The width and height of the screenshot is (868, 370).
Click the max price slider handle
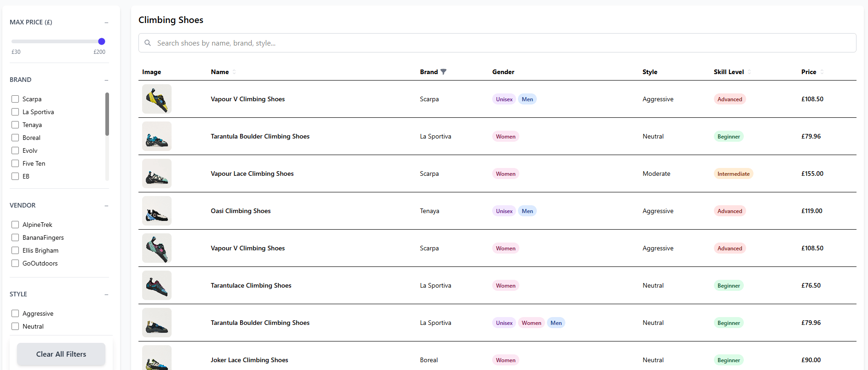(102, 41)
